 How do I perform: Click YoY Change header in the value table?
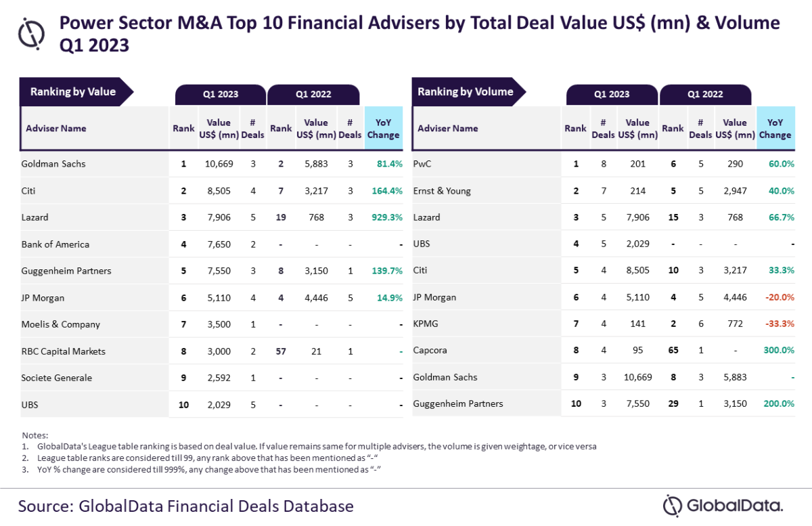383,129
